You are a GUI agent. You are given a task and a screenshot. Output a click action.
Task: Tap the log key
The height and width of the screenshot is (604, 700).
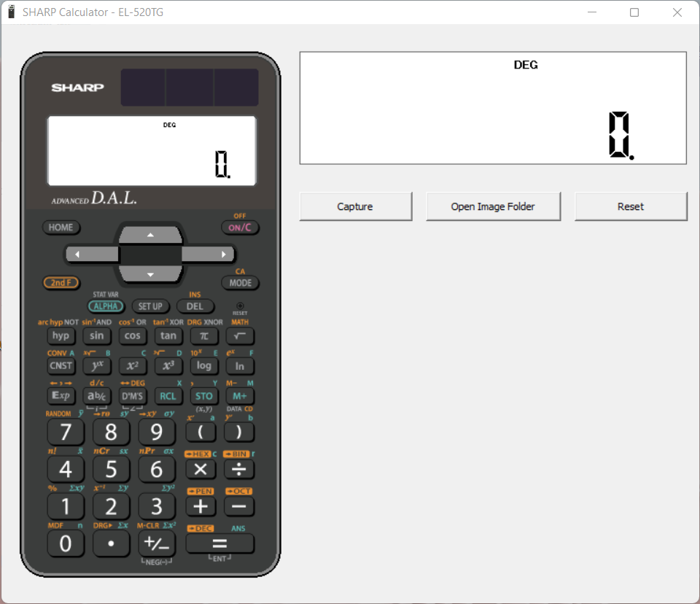[x=204, y=366]
